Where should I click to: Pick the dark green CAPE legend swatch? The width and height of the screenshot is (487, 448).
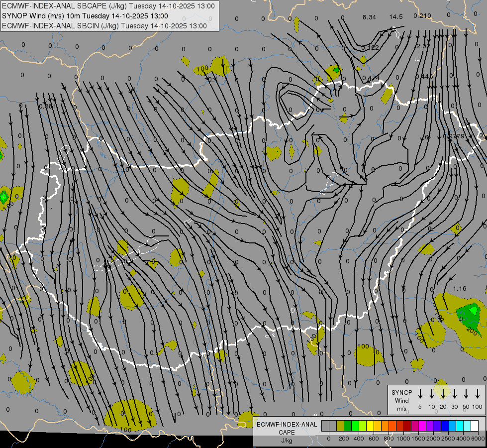point(348,426)
